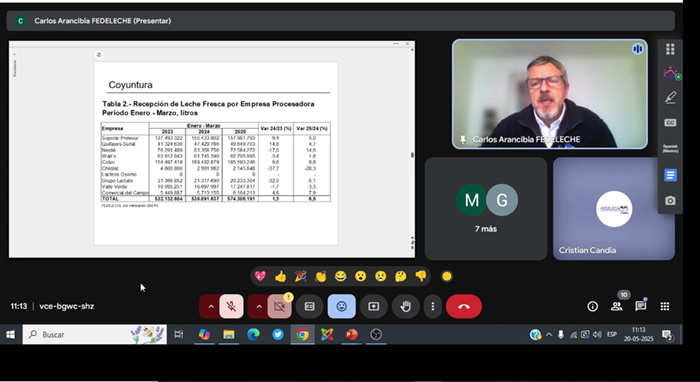
Task: Expand audio settings arrow beside microphone
Action: (x=211, y=306)
